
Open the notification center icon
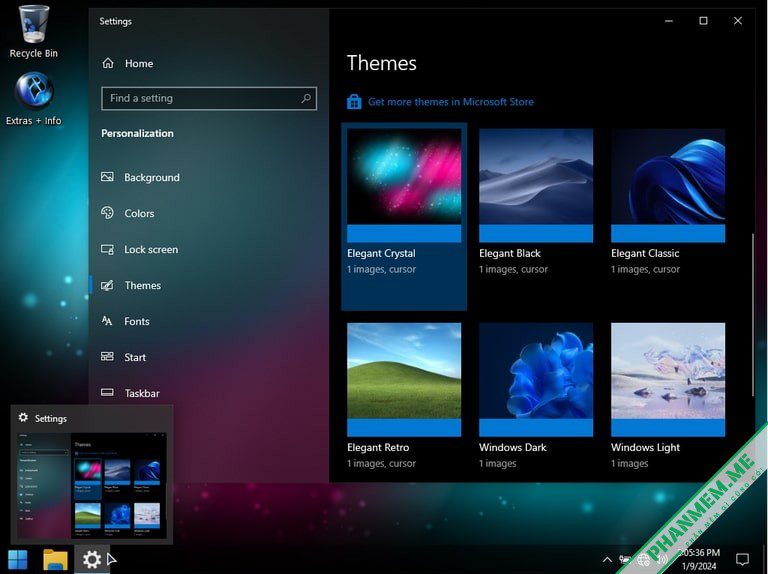[743, 559]
